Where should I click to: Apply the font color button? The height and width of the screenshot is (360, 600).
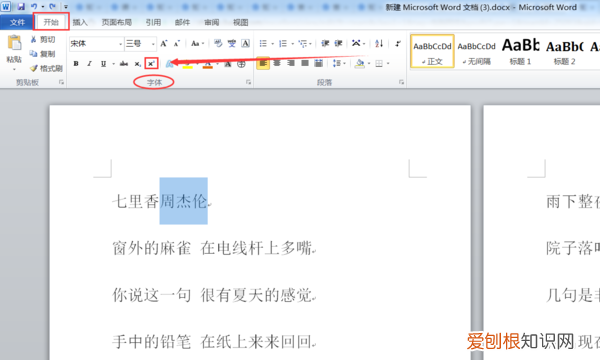tap(207, 64)
